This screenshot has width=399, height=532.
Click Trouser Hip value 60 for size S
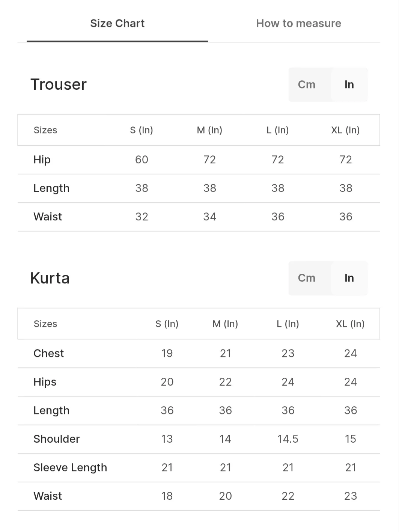(x=142, y=160)
